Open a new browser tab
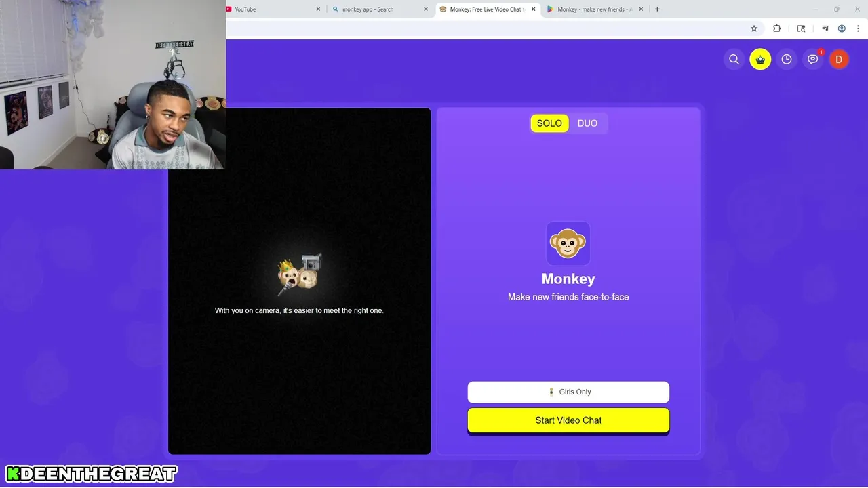Screen dimensions: 868x488 pyautogui.click(x=657, y=9)
